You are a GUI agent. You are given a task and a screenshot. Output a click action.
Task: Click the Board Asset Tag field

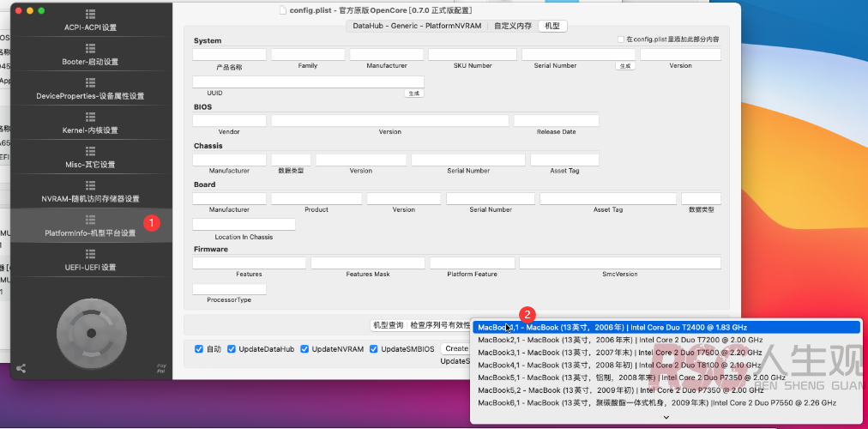(x=608, y=199)
